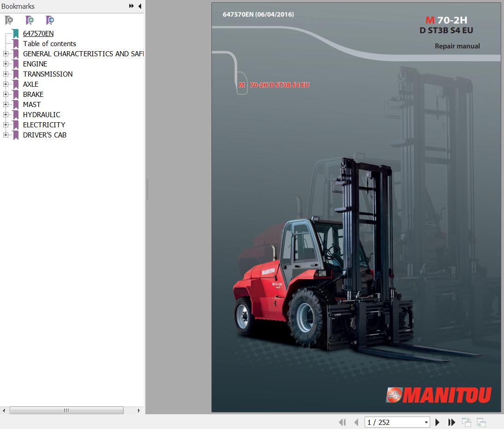Go to the next page

437,422
